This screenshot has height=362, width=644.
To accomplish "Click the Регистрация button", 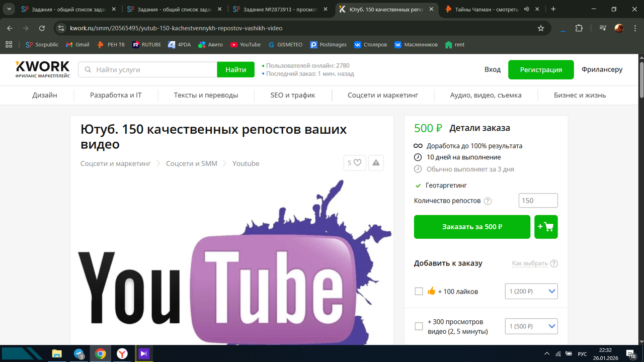I will point(541,70).
